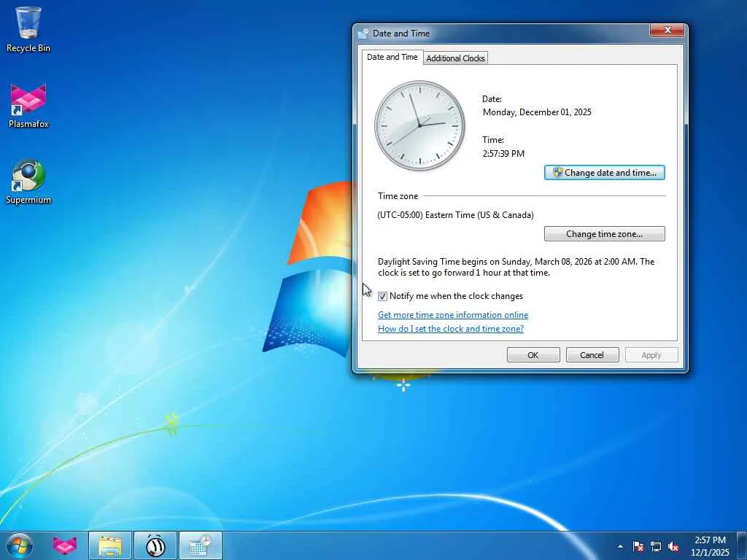Open Get more time zone information online
Screen dimensions: 747x560
(x=453, y=315)
